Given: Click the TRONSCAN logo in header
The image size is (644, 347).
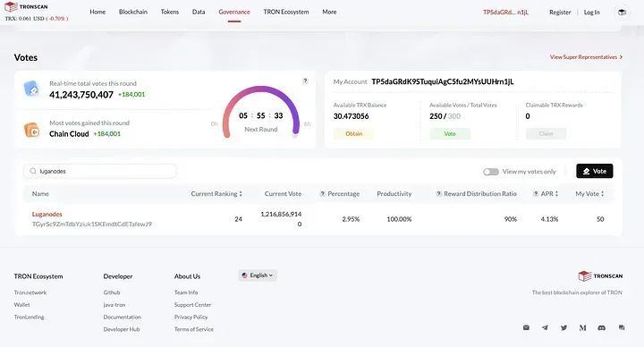Looking at the screenshot, I should (x=26, y=7).
